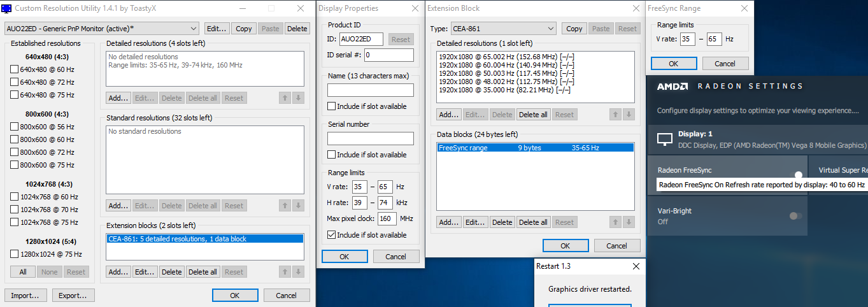Select 1920x1080 @ 65.002 Hz resolution
This screenshot has height=307, width=868.
pyautogui.click(x=536, y=57)
